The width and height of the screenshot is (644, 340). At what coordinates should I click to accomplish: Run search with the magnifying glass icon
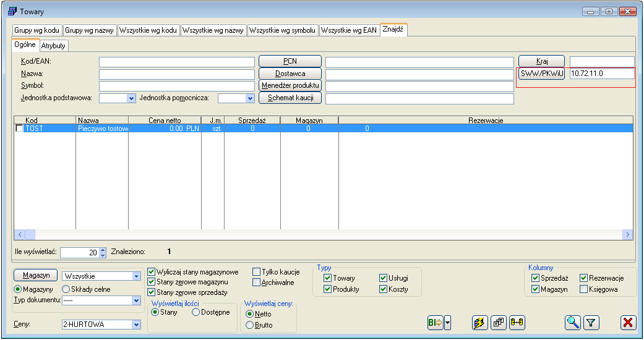tap(573, 323)
